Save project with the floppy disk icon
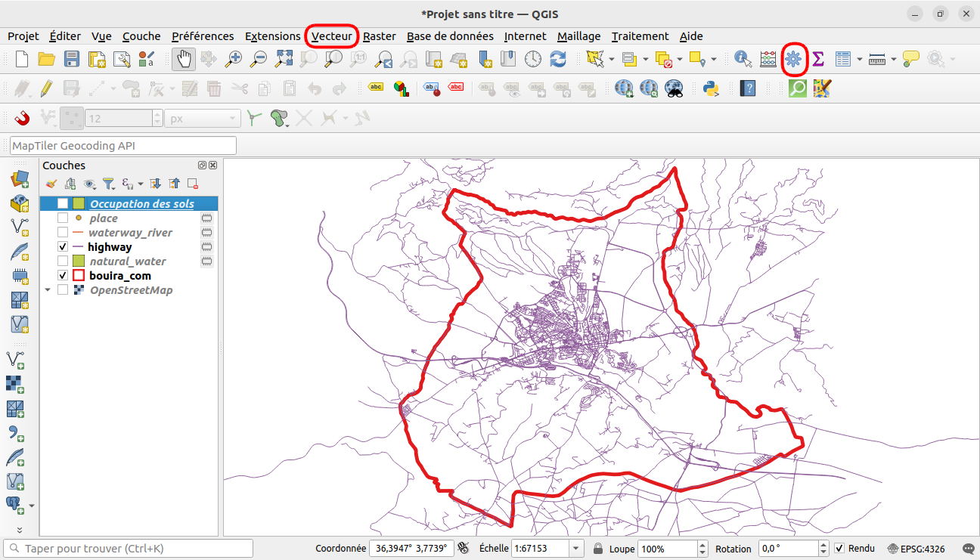The height and width of the screenshot is (560, 980). [x=72, y=59]
